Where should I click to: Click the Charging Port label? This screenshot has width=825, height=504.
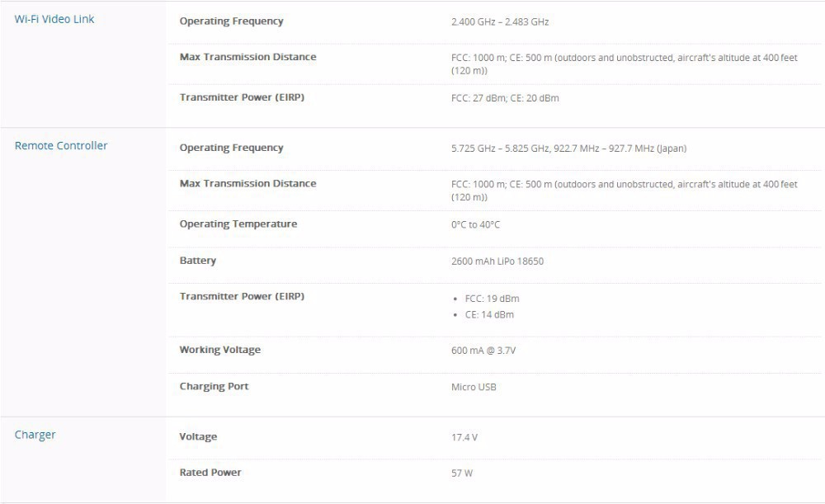pyautogui.click(x=214, y=387)
